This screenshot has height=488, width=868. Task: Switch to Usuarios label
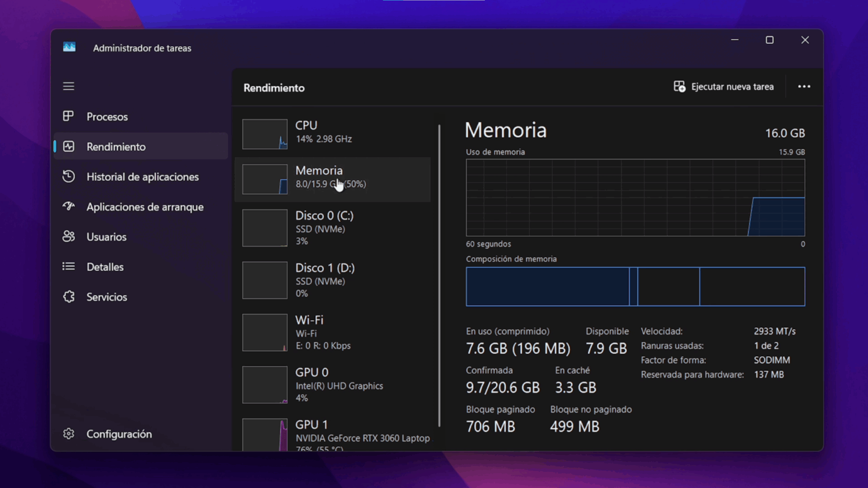(106, 237)
